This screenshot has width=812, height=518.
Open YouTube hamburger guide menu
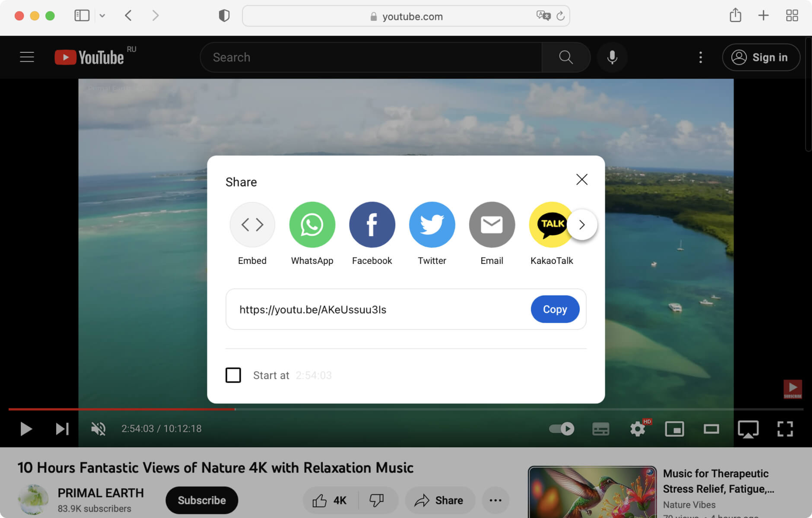coord(27,57)
